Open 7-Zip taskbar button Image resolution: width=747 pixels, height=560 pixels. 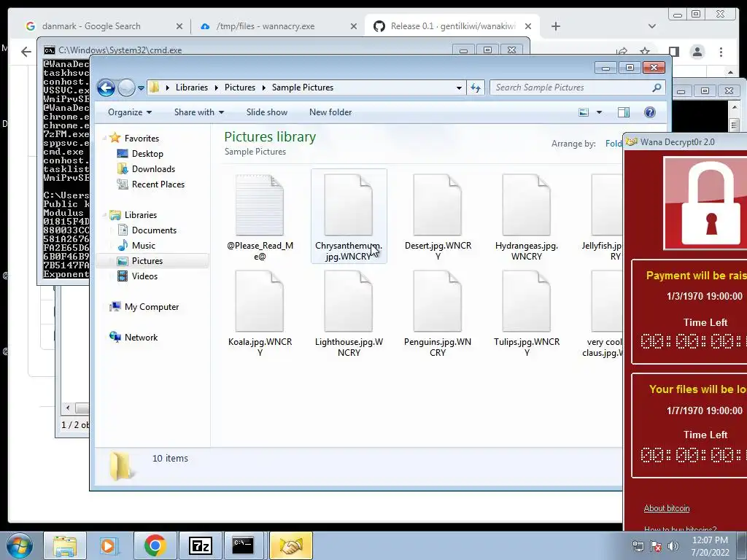tap(200, 545)
